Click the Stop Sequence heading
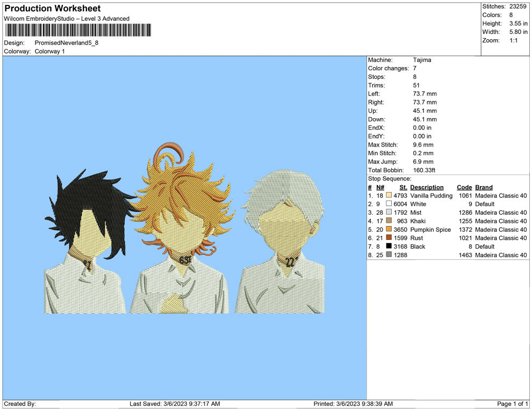Screen dimensions: 532x409 (389, 178)
